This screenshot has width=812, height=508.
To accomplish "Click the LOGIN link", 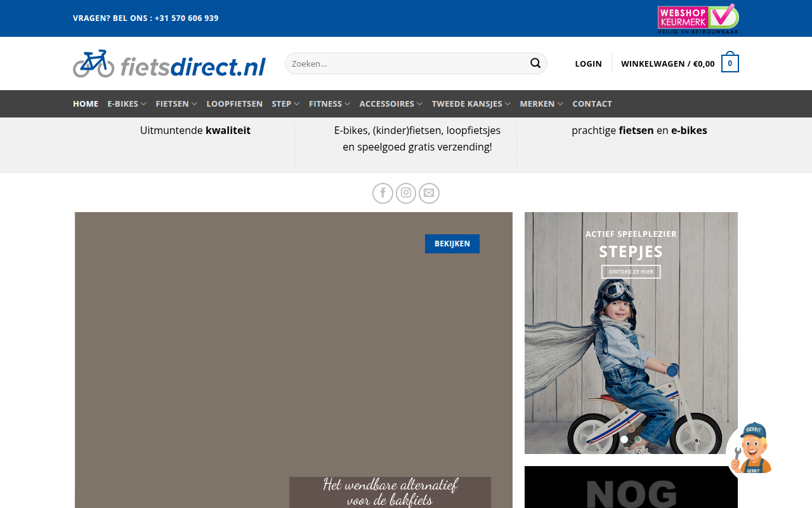I will 588,63.
